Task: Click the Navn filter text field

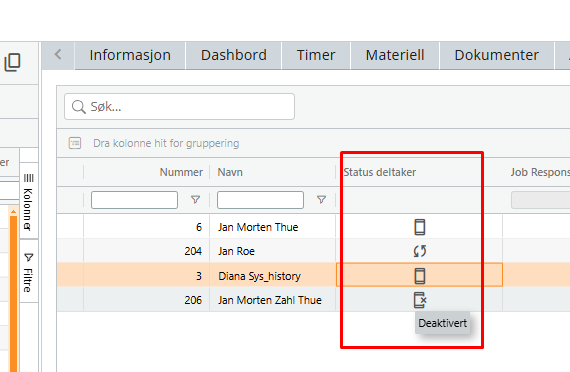Action: 260,200
